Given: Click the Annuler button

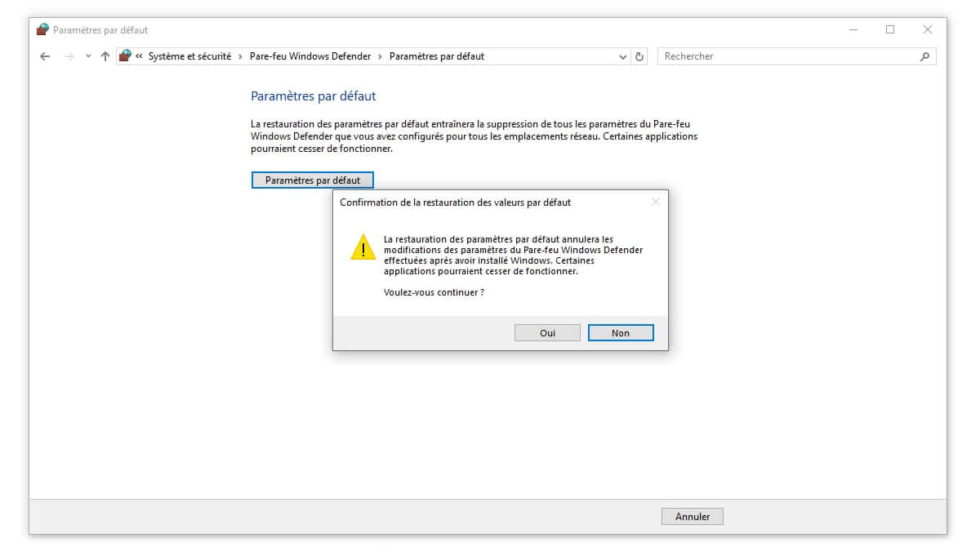Looking at the screenshot, I should (x=693, y=517).
